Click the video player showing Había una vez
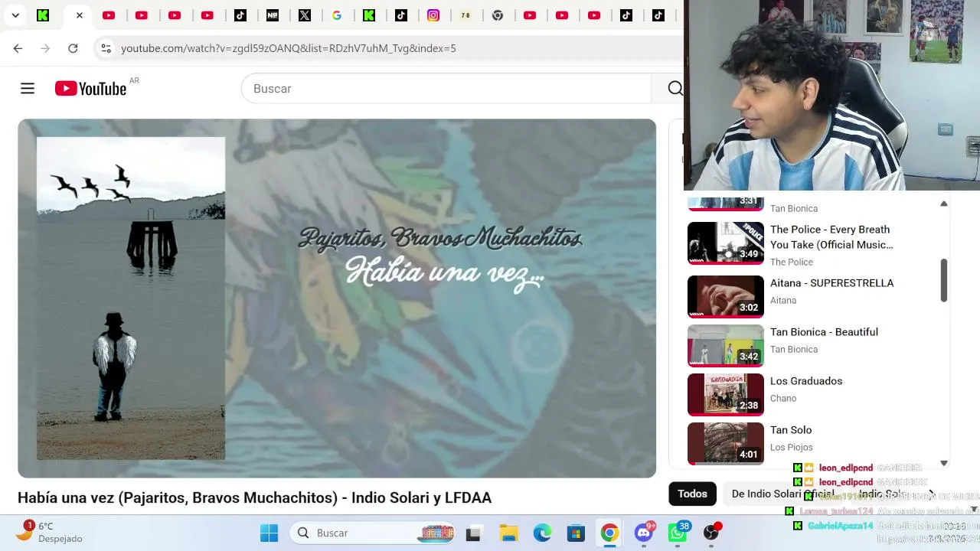980x551 pixels. pyautogui.click(x=337, y=298)
